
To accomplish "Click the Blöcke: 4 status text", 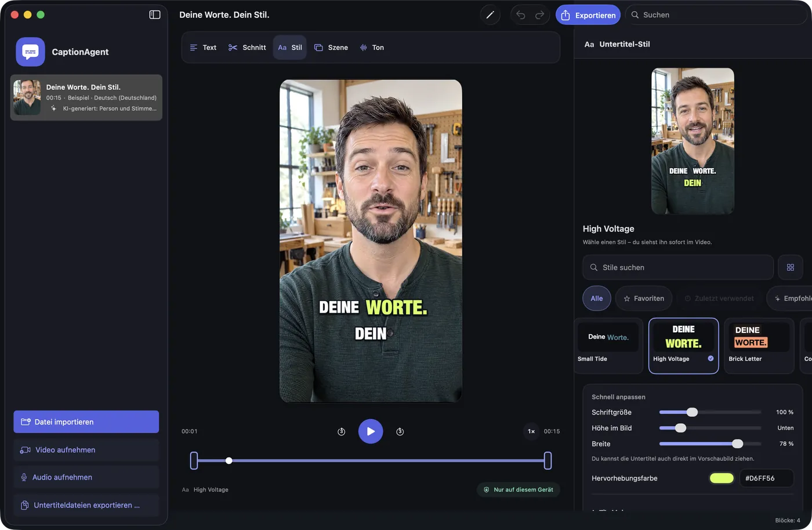I will pyautogui.click(x=788, y=520).
